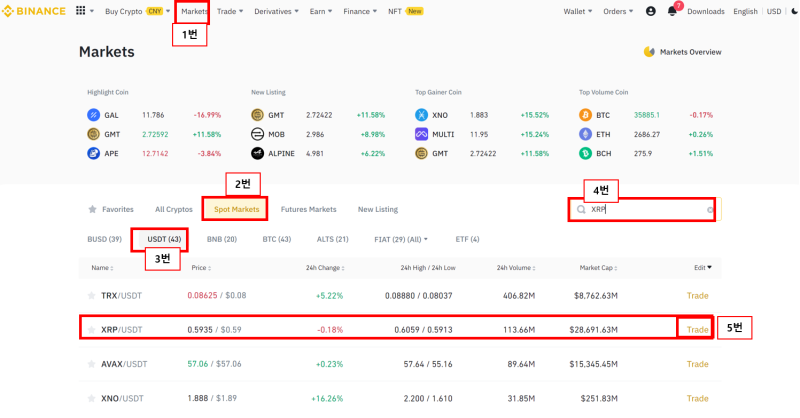This screenshot has width=800, height=418.
Task: Open the Edit columns dropdown
Action: click(x=703, y=267)
